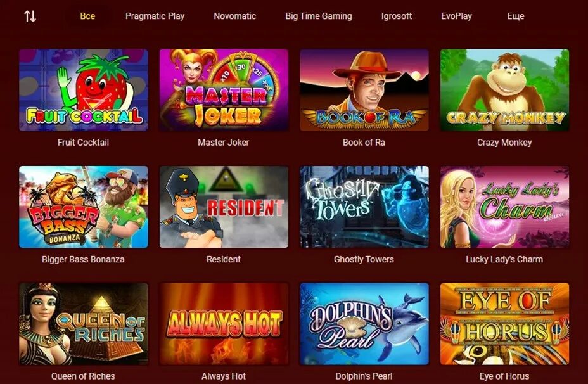Click Lucky Lady's Charm thumbnail
The height and width of the screenshot is (384, 588).
tap(504, 207)
